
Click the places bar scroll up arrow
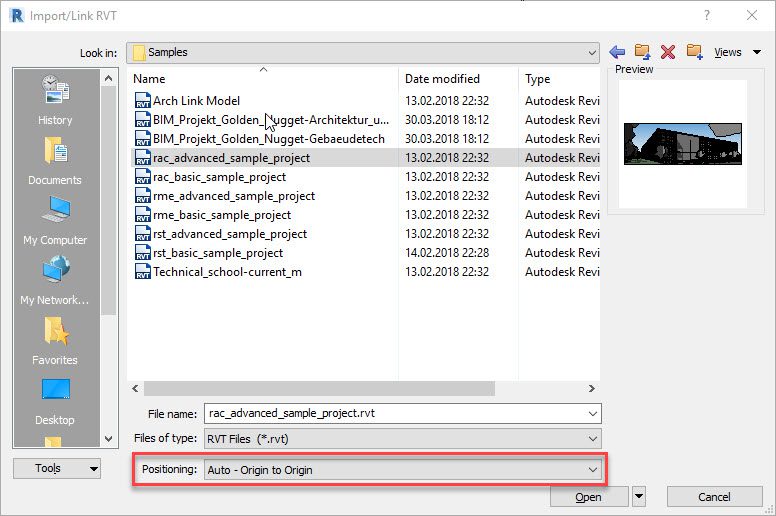pyautogui.click(x=108, y=78)
